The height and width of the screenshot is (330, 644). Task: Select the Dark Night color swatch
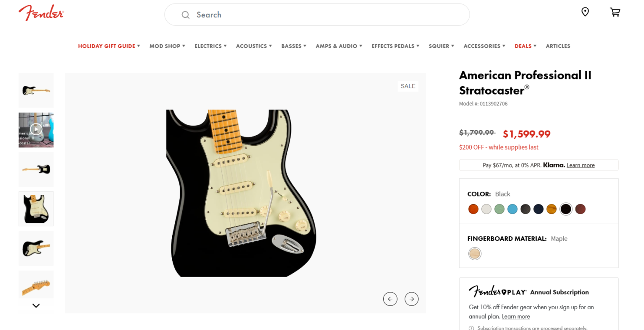click(538, 209)
